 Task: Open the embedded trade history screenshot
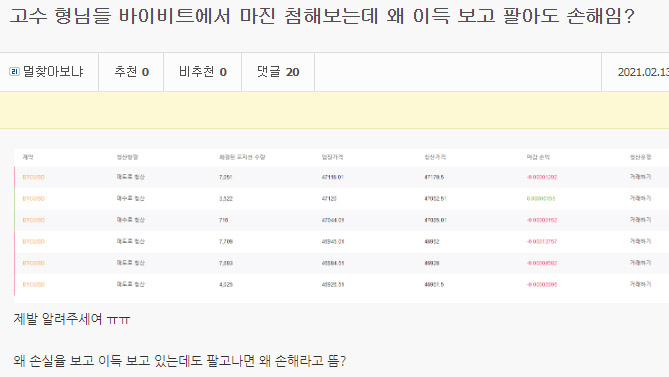pyautogui.click(x=341, y=226)
